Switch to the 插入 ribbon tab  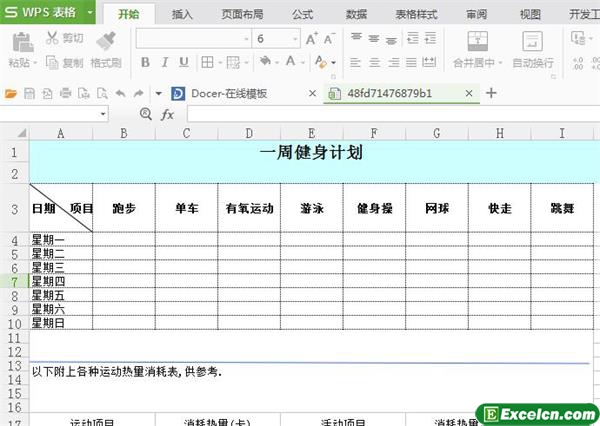pyautogui.click(x=182, y=14)
